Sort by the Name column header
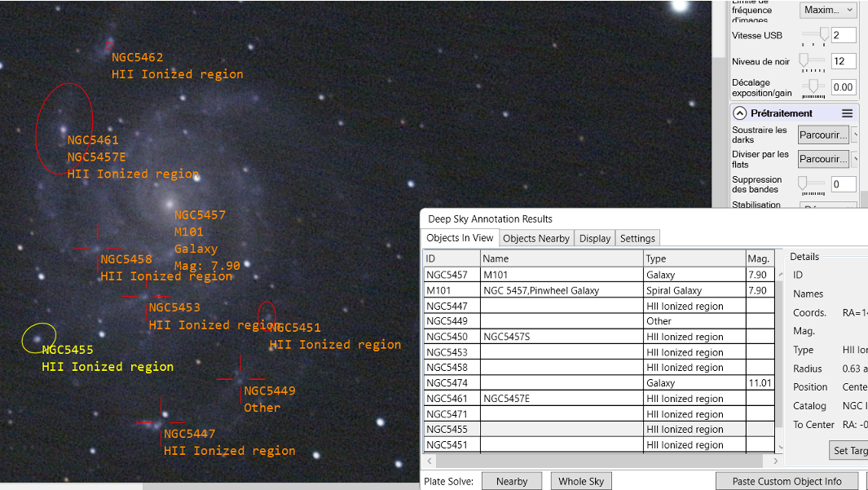 tap(562, 258)
